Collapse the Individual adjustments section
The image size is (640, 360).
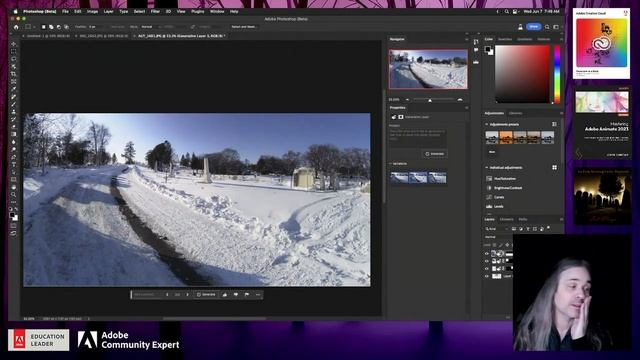(x=487, y=167)
